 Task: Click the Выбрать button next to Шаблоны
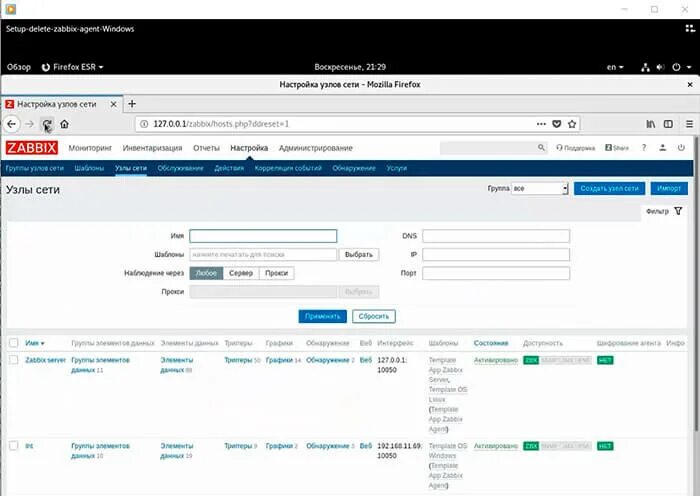[359, 254]
